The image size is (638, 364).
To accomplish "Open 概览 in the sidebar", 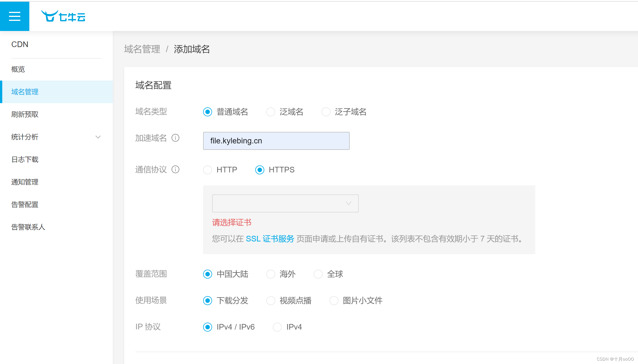I will click(18, 69).
